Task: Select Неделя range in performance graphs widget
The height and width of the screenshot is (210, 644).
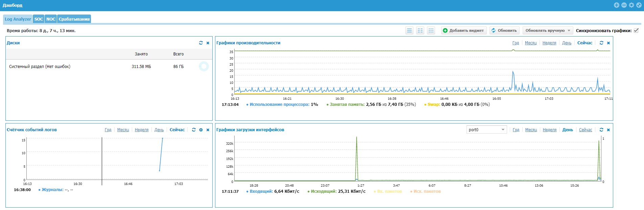Action: point(549,43)
